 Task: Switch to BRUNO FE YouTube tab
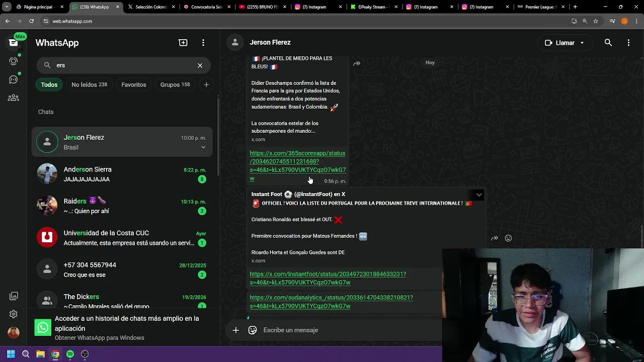263,7
